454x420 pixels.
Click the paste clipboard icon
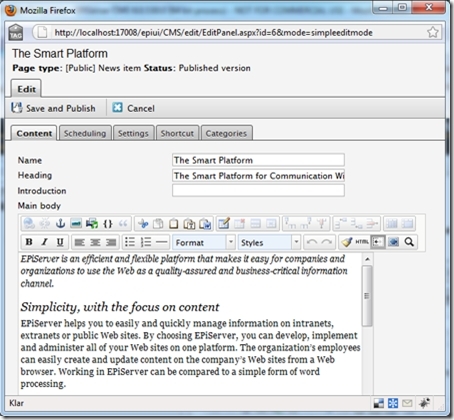[x=174, y=224]
